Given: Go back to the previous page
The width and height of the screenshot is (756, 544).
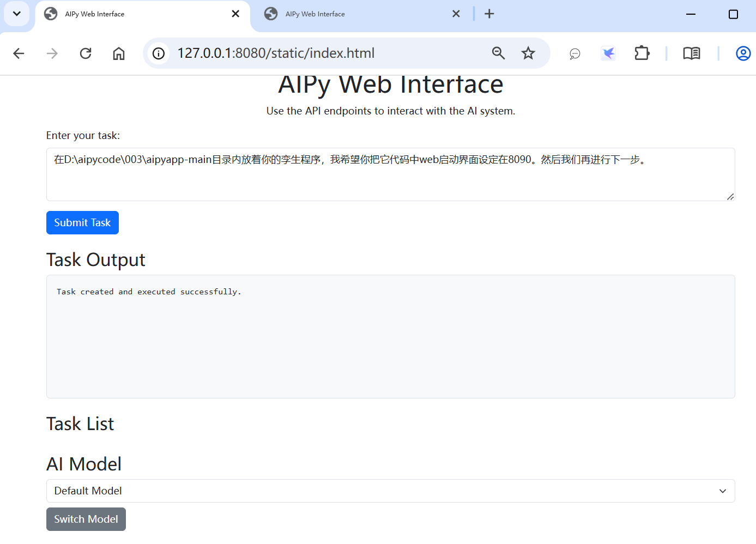Looking at the screenshot, I should coord(19,53).
